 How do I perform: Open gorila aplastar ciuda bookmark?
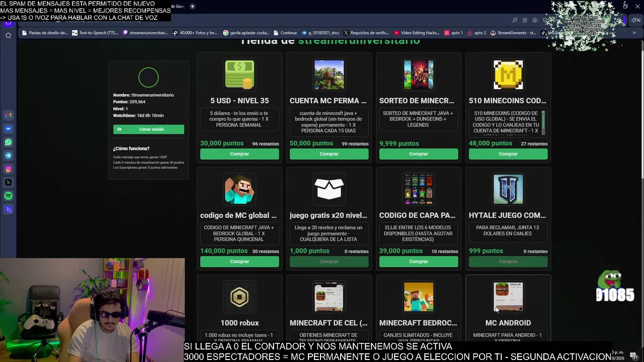point(246,33)
